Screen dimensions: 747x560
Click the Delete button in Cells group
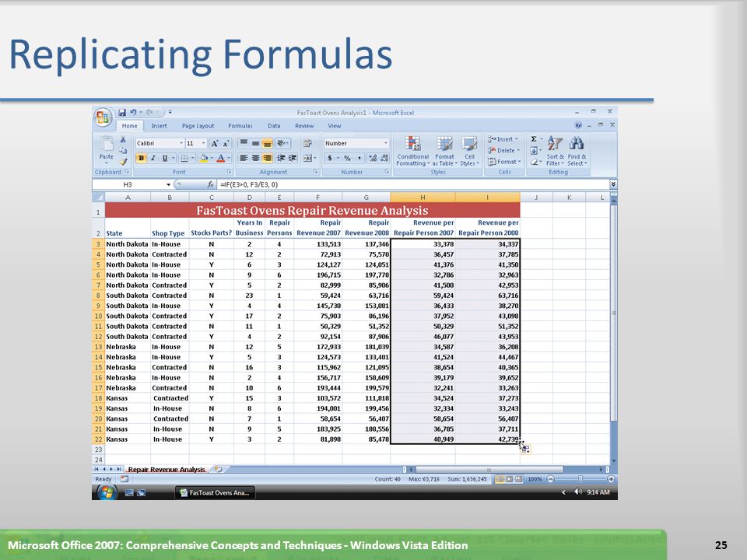point(503,150)
